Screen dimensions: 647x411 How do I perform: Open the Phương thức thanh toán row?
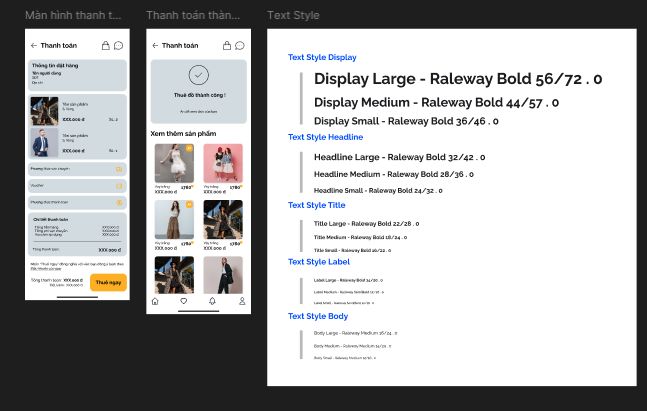click(x=77, y=203)
